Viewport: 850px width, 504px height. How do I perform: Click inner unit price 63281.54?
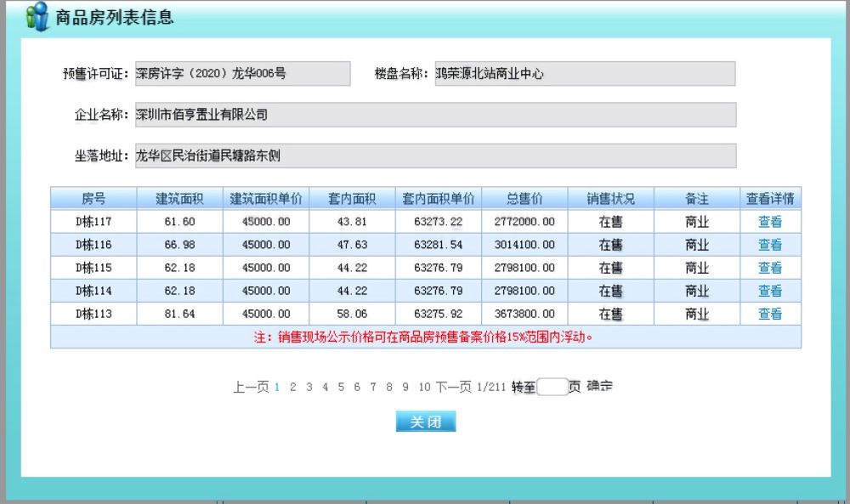(x=439, y=245)
